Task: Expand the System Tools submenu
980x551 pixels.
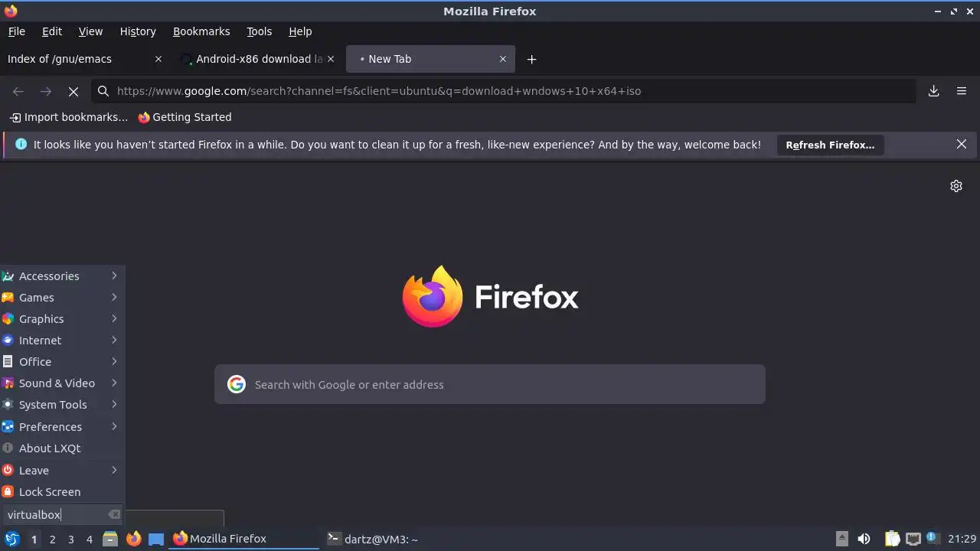Action: click(62, 404)
